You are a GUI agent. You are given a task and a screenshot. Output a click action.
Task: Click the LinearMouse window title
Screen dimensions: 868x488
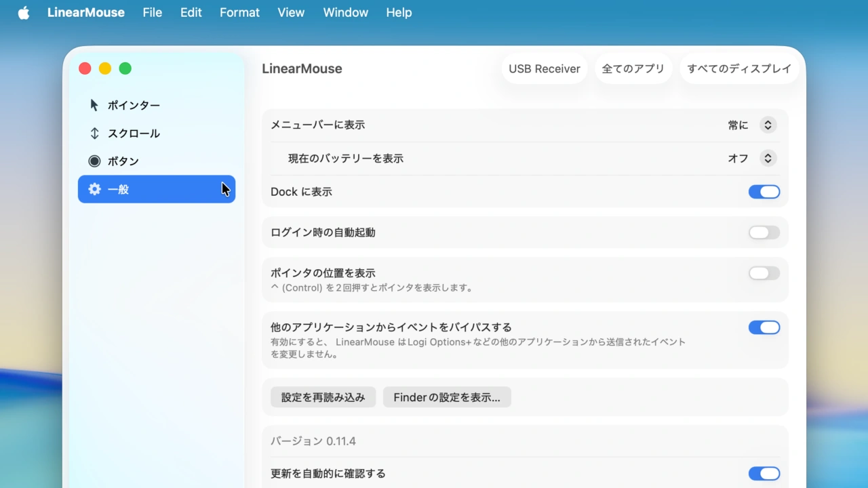(x=302, y=68)
